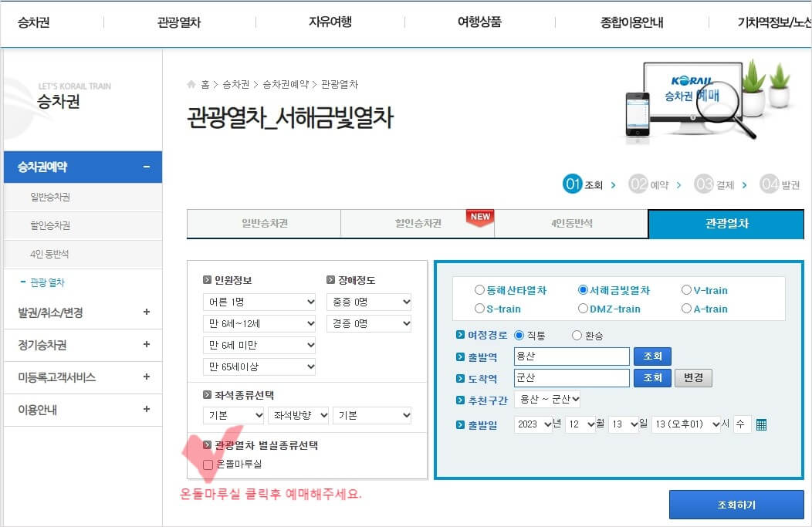
Task: Click the 변경 swap stations button
Action: click(693, 378)
